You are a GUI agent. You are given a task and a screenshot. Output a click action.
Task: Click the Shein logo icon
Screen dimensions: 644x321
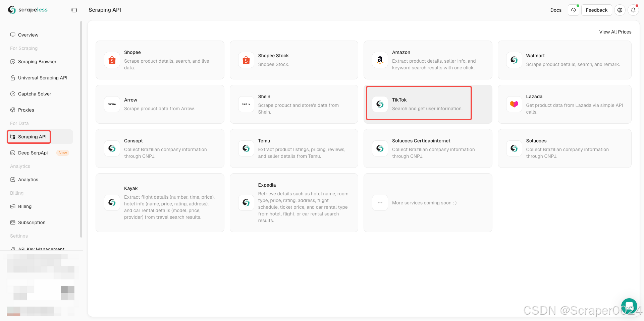pos(246,104)
